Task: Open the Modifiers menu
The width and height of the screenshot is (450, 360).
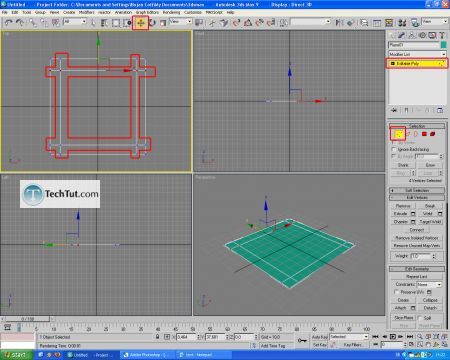Action: (x=87, y=12)
